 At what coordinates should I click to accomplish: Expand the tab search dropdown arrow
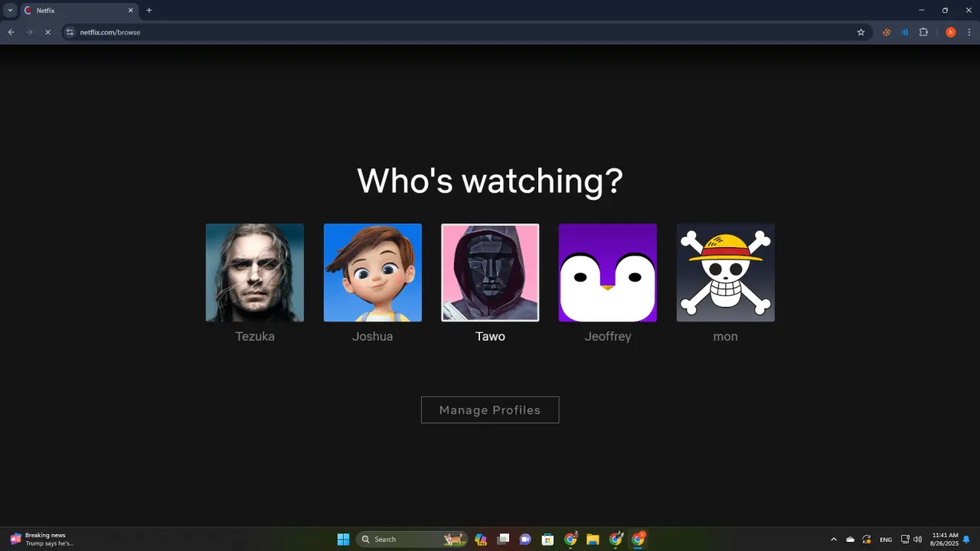[10, 10]
